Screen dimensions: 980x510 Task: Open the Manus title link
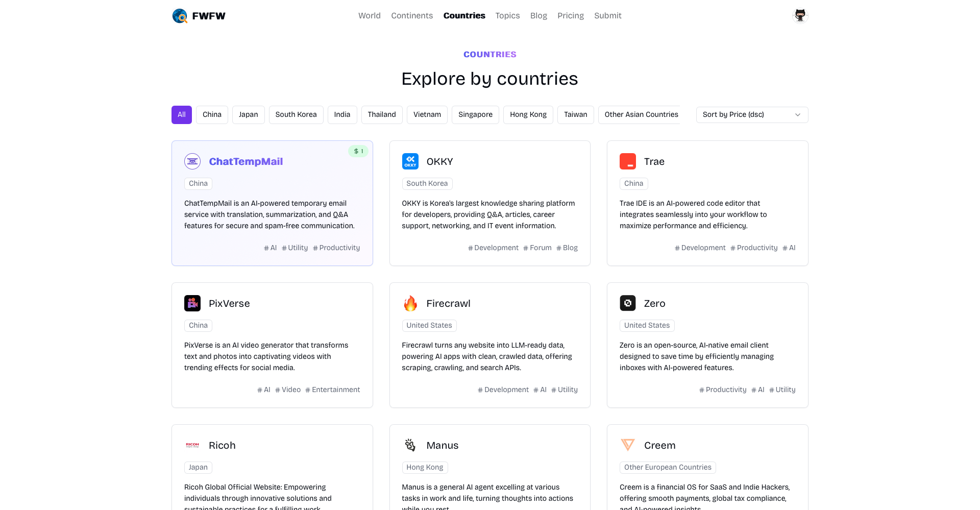point(443,446)
